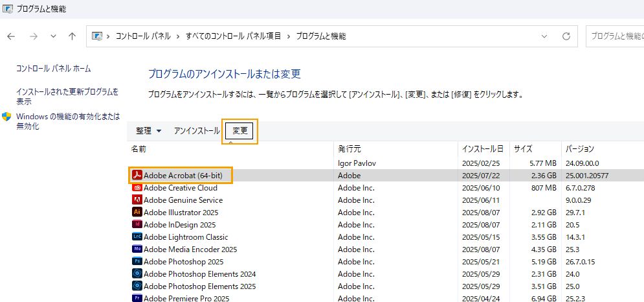The width and height of the screenshot is (644, 302).
Task: Select Adobe Photoshop 2025 row name
Action: (184, 262)
